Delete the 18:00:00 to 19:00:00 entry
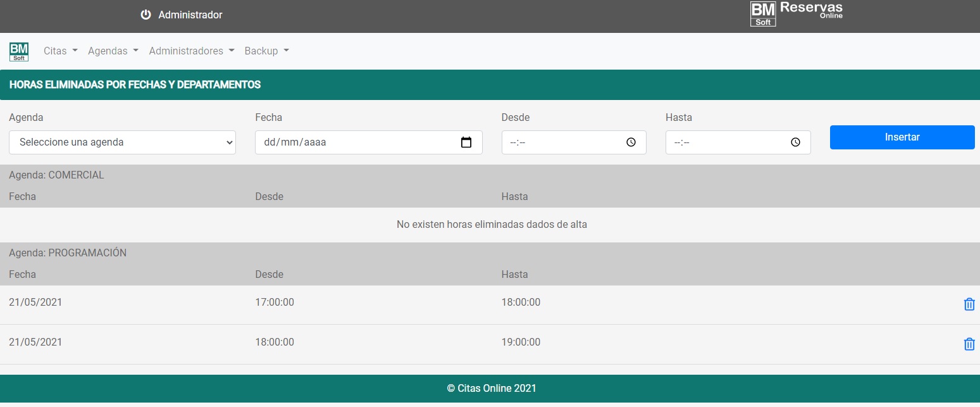The image size is (980, 407). [x=969, y=344]
